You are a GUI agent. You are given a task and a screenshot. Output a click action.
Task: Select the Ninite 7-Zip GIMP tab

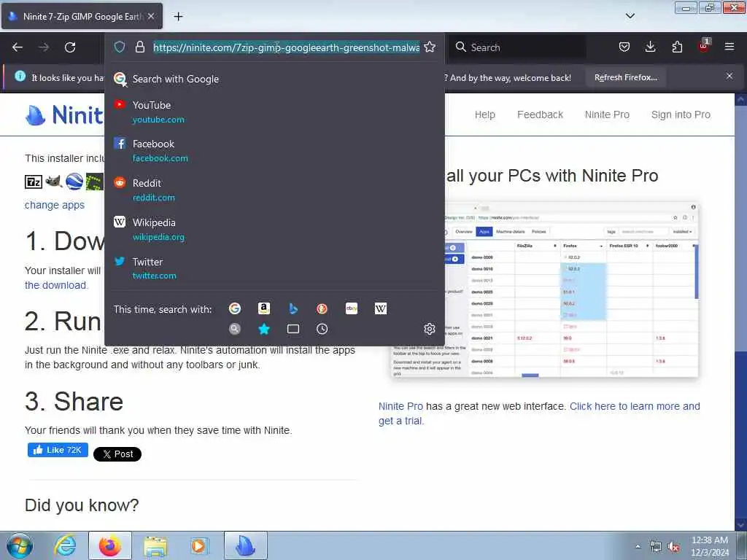click(82, 16)
